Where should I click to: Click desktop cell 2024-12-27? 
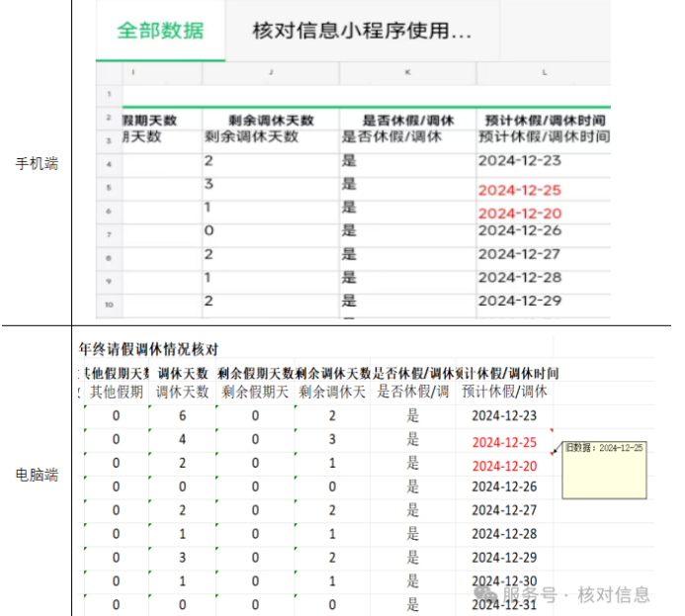(504, 510)
